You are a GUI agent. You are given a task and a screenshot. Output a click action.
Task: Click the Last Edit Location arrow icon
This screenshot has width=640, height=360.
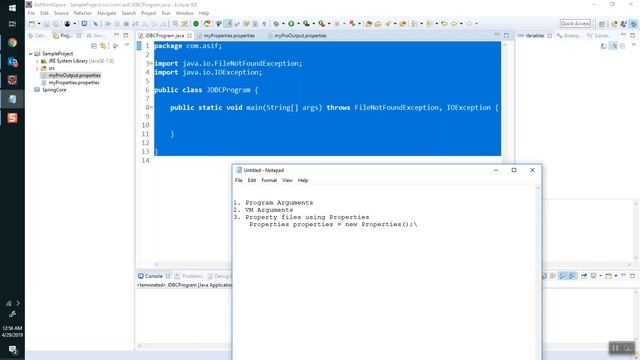click(x=444, y=24)
